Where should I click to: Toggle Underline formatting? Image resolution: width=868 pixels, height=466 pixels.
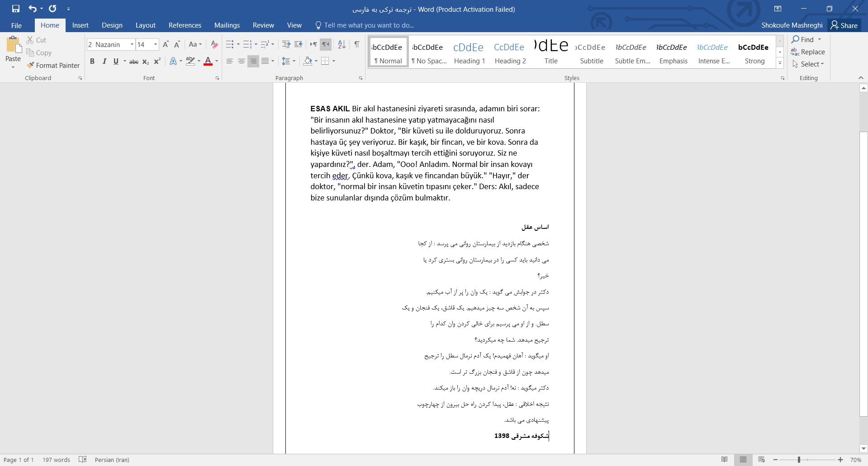click(116, 61)
